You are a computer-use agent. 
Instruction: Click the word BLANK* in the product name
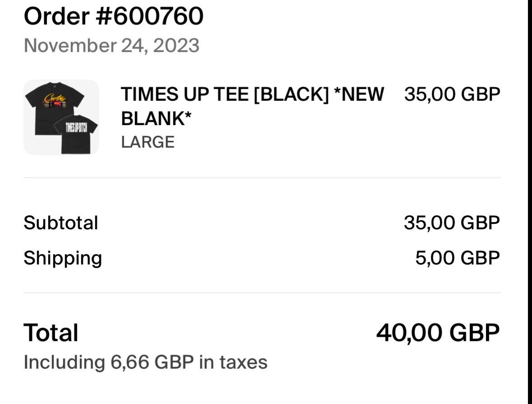(156, 119)
